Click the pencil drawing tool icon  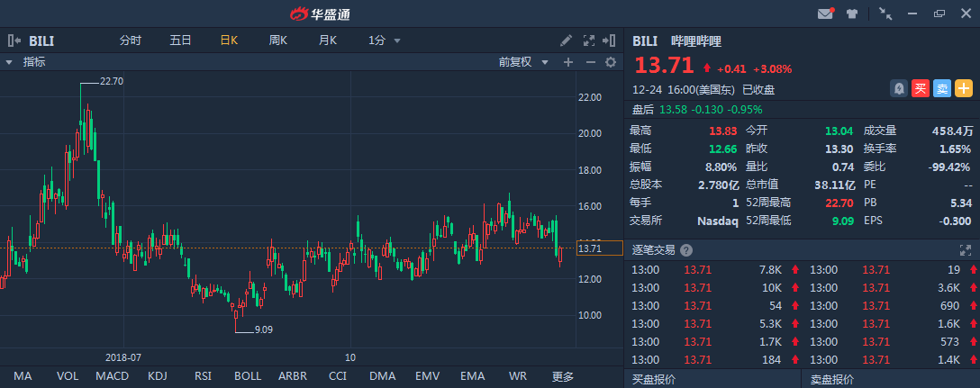tap(566, 41)
